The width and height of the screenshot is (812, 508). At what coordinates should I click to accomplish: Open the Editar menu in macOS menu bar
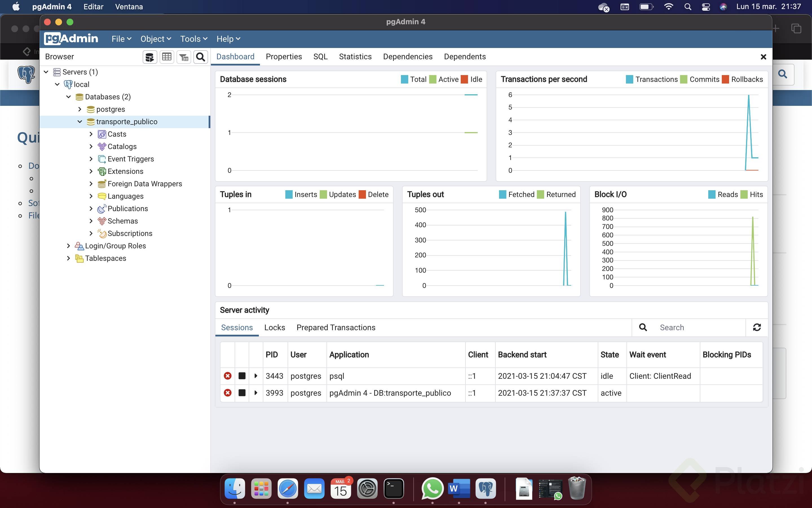pyautogui.click(x=93, y=7)
